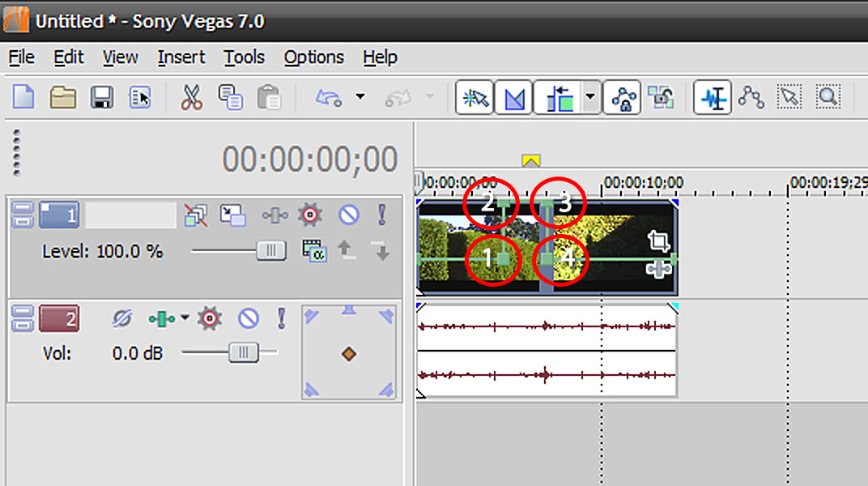Click the timecode display 00:00:00;00
The height and width of the screenshot is (486, 868).
[309, 160]
